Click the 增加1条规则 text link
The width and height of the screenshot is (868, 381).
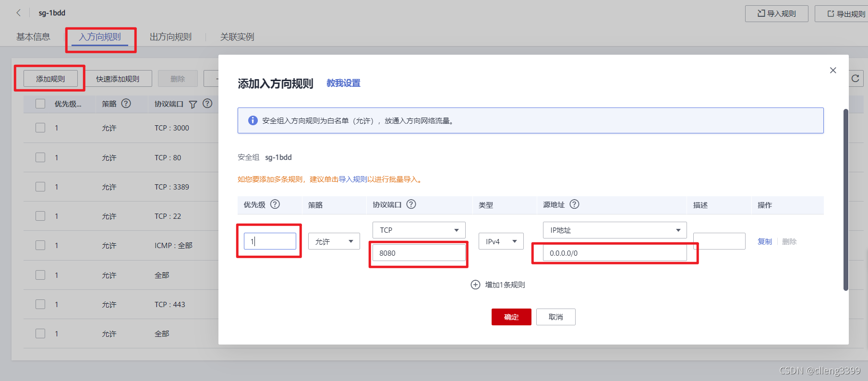coord(505,285)
